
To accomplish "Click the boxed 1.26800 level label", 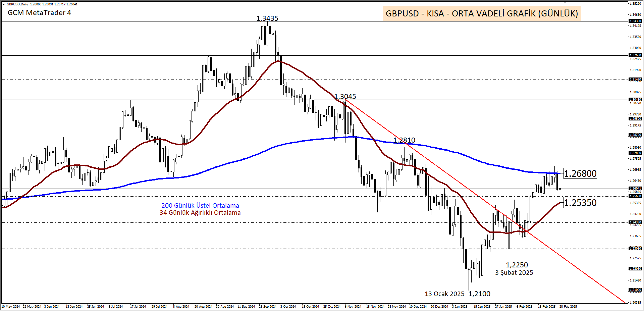I will (x=580, y=173).
